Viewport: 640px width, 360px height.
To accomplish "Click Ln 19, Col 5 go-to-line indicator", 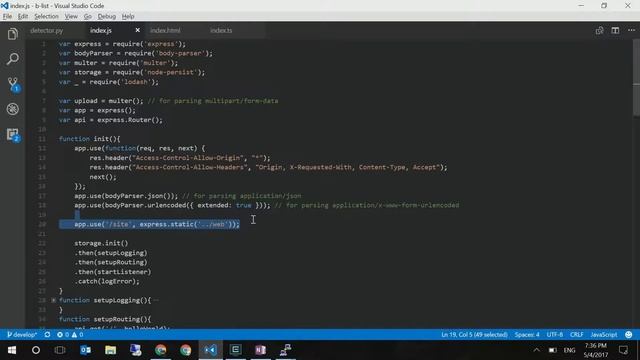I will coord(474,335).
